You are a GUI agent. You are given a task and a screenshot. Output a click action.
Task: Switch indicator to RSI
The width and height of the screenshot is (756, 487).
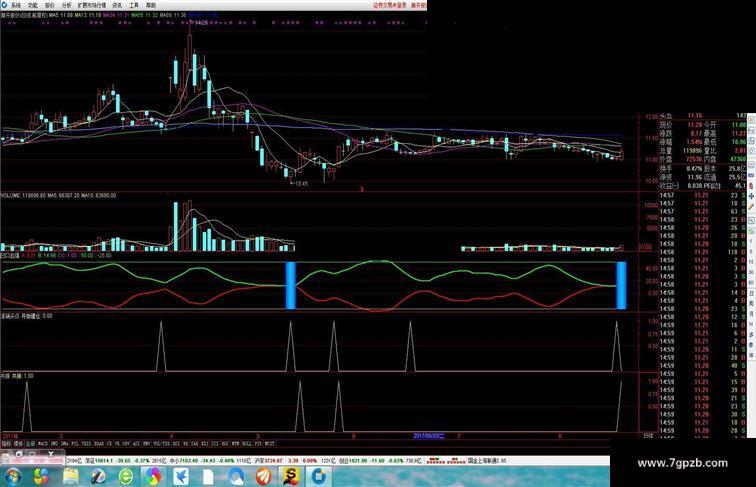click(176, 443)
